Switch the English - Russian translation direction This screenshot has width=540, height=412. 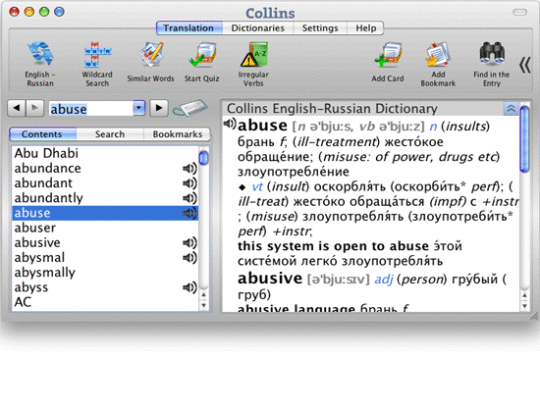(x=40, y=64)
